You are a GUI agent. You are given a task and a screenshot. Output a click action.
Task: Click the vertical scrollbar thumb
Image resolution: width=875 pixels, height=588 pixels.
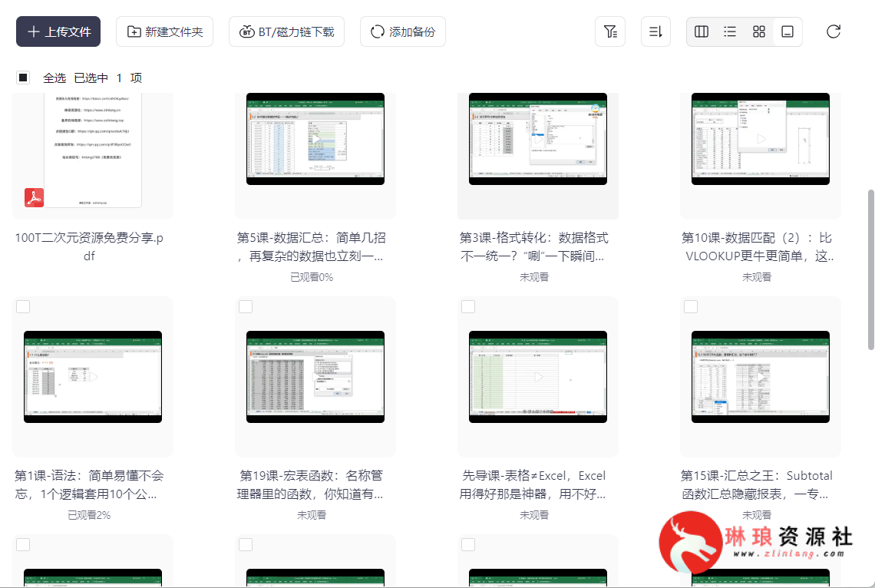click(870, 270)
